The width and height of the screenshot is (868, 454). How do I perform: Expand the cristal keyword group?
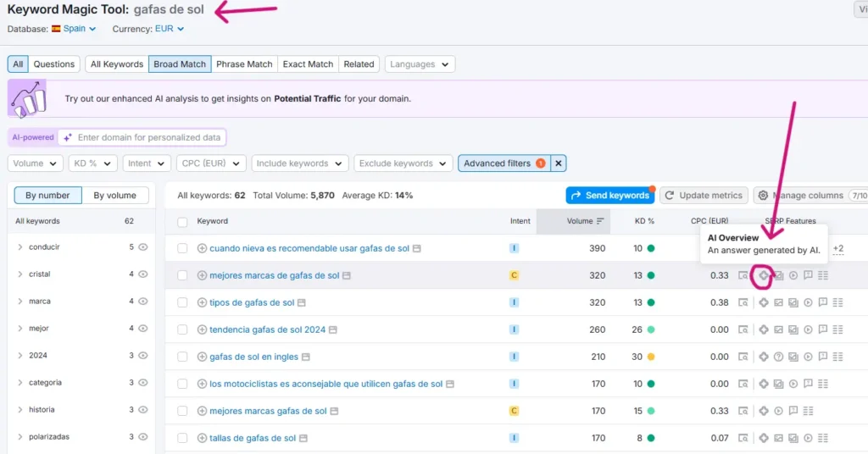point(20,274)
